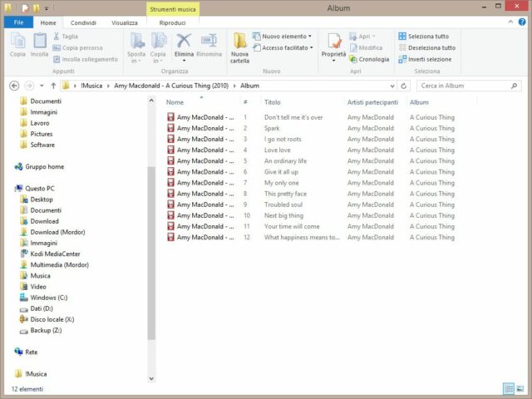Click the Taglia (cut) scissors icon
This screenshot has width=532, height=399.
point(57,37)
